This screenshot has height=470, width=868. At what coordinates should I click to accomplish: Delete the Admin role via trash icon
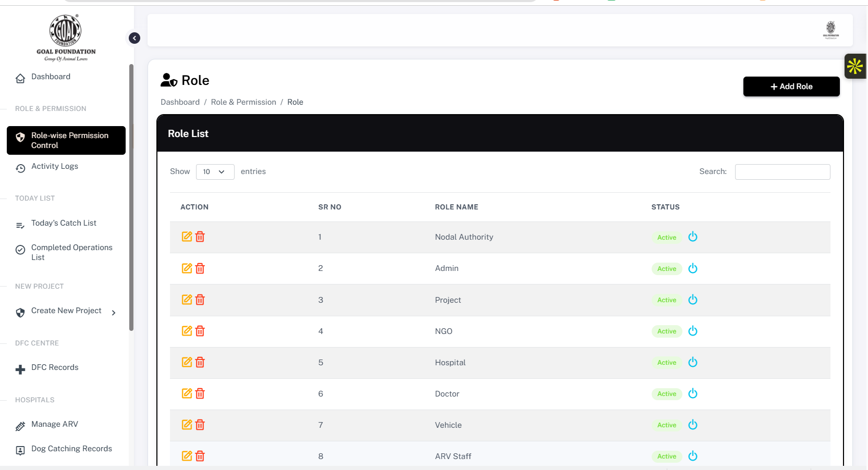pos(200,268)
